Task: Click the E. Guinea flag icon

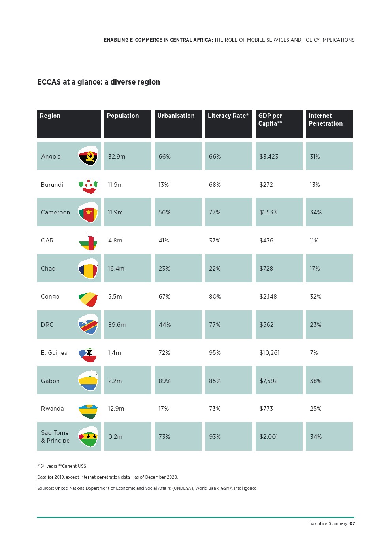Action: click(88, 355)
